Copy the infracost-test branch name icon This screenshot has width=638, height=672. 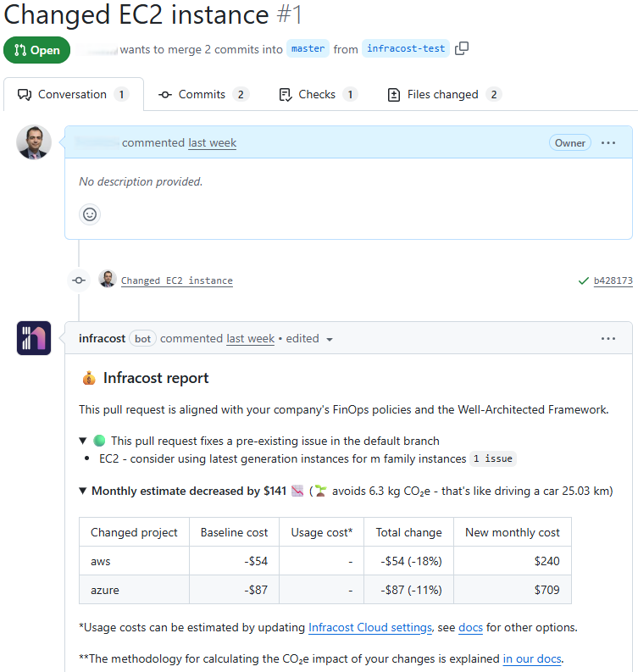(x=462, y=49)
